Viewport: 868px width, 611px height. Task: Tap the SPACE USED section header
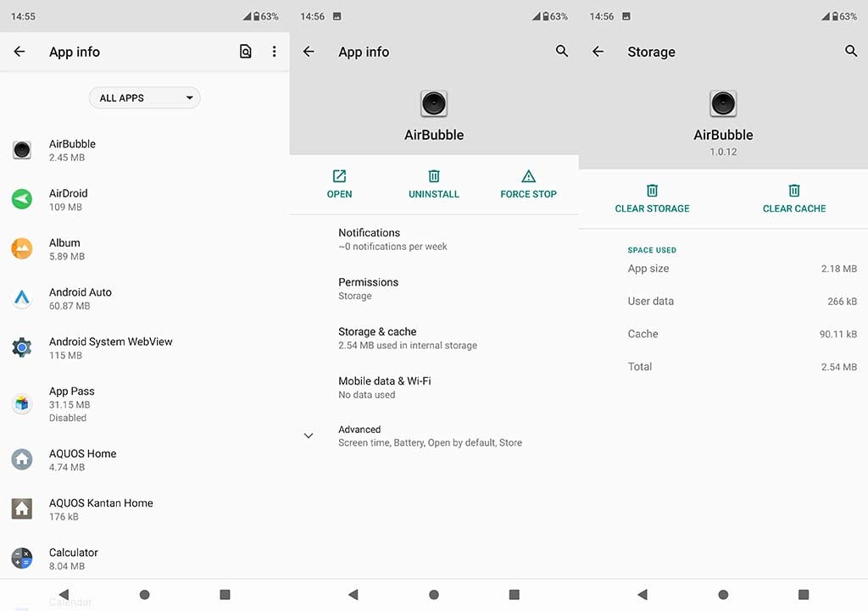652,250
